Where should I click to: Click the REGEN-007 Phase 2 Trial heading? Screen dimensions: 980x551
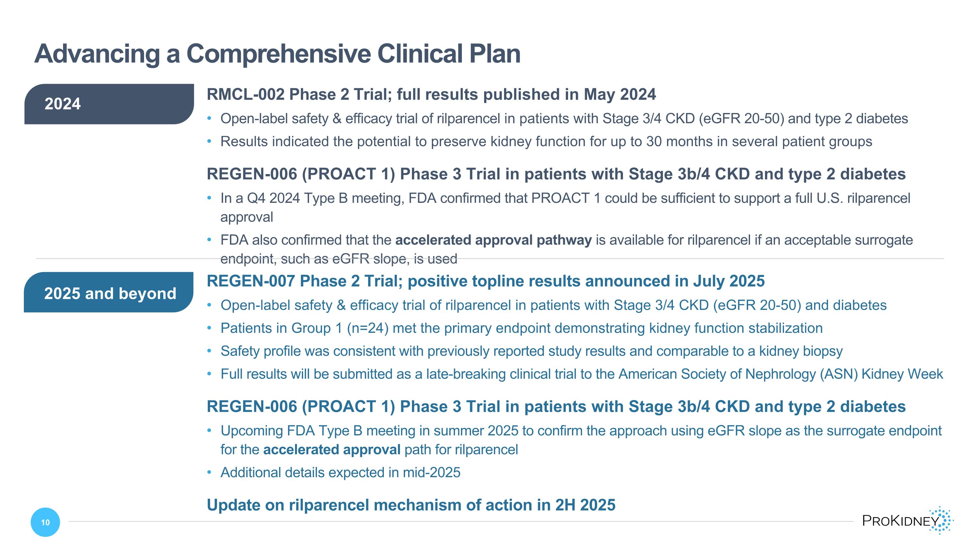point(485,281)
